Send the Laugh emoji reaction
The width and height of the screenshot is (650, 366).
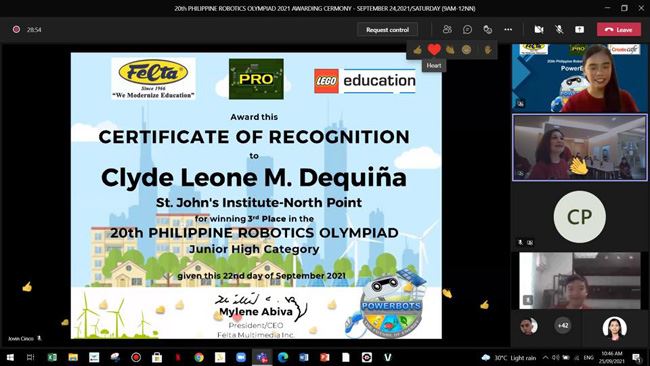click(x=466, y=50)
